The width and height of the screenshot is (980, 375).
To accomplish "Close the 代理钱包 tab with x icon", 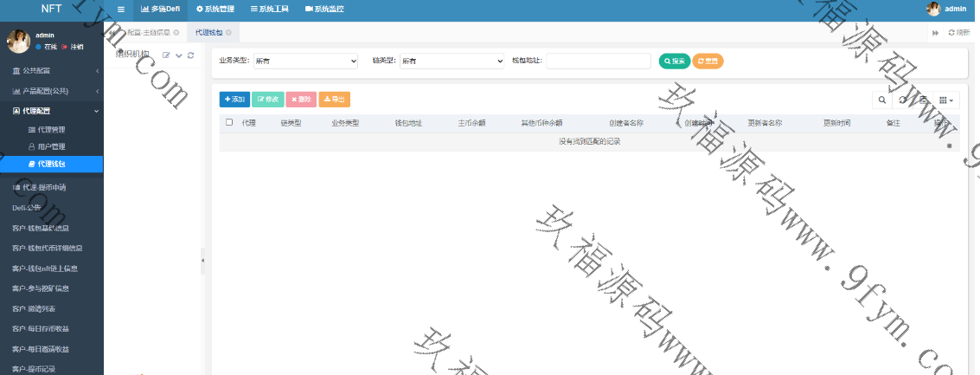I will pyautogui.click(x=228, y=33).
